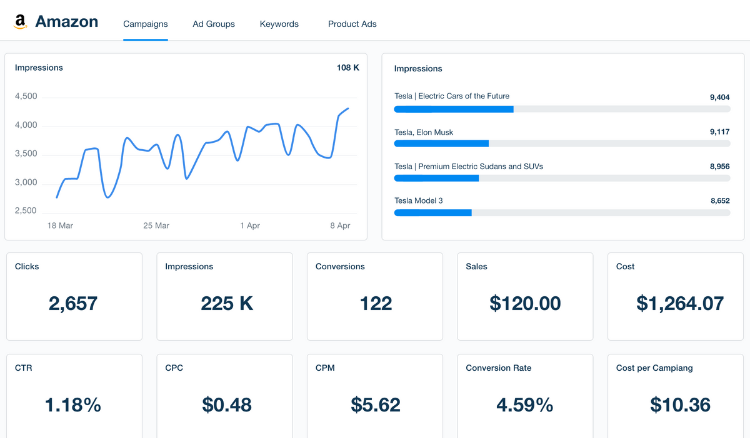750x438 pixels.
Task: Click the Tesla Model 3 progress bar
Action: pos(562,213)
